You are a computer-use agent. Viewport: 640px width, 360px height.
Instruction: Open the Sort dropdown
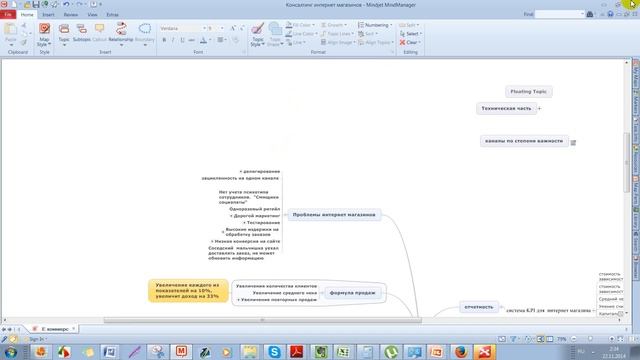368,33
